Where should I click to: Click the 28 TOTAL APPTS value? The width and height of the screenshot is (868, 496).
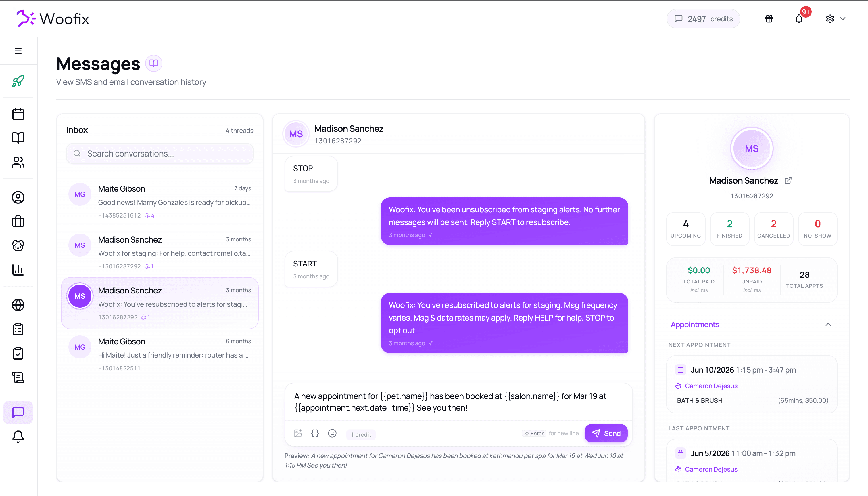point(804,275)
